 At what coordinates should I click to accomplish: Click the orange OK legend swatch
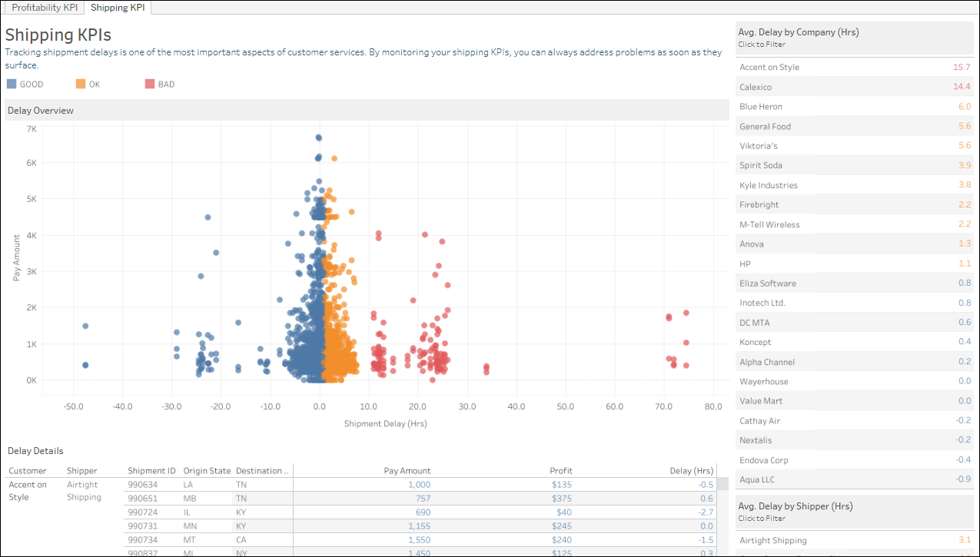[81, 85]
